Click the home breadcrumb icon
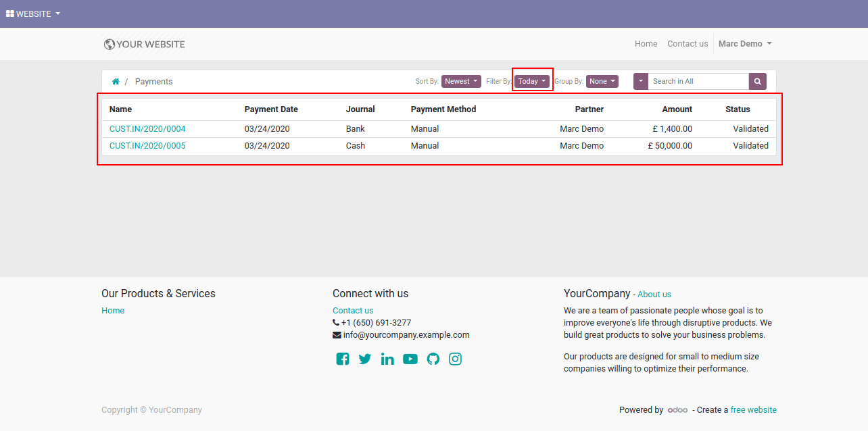Screen dimensions: 868x431 point(116,82)
